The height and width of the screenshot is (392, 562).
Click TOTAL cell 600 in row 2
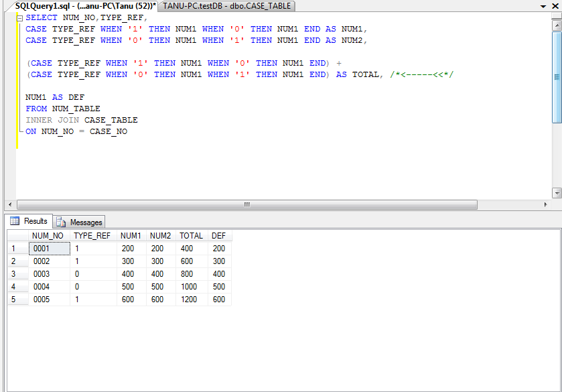(192, 261)
